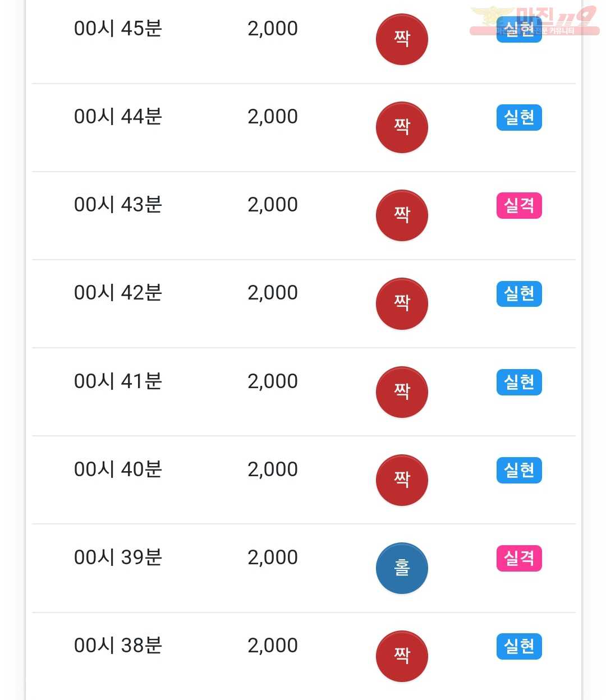Click the blue 홀 circle at 00시 39분
The image size is (606, 700).
tap(402, 568)
